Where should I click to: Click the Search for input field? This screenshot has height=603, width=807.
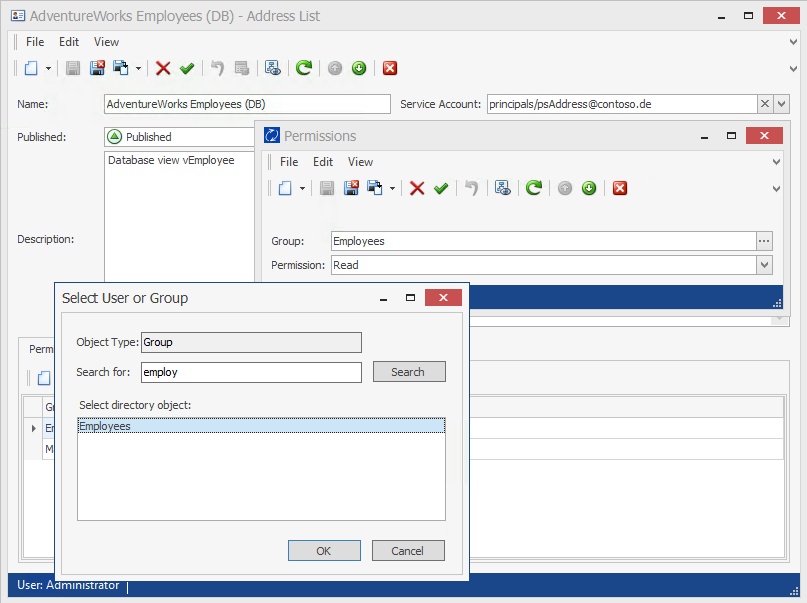tap(251, 372)
